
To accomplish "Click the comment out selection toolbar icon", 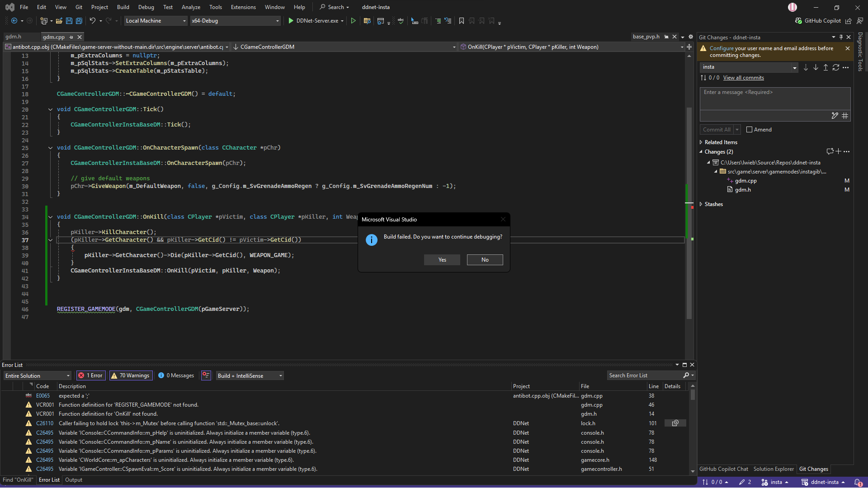I will pos(438,21).
